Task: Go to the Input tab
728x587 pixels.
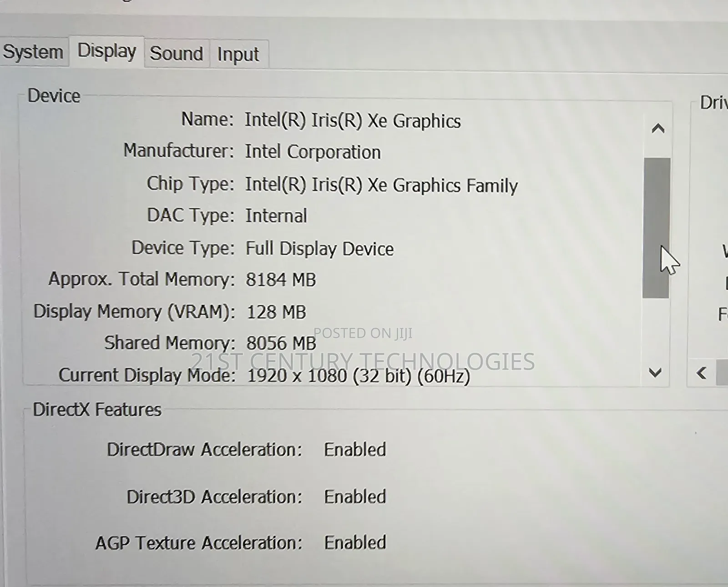Action: tap(238, 54)
